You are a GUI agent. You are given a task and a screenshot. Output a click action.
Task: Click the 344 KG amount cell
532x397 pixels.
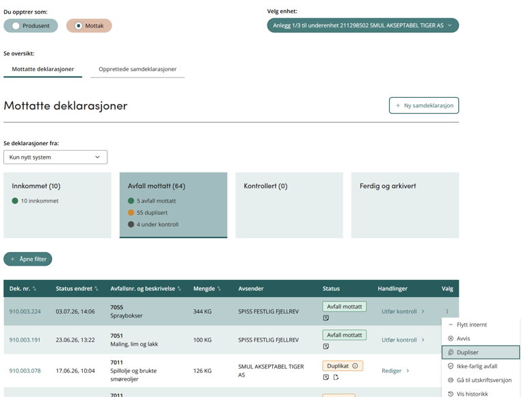(202, 311)
